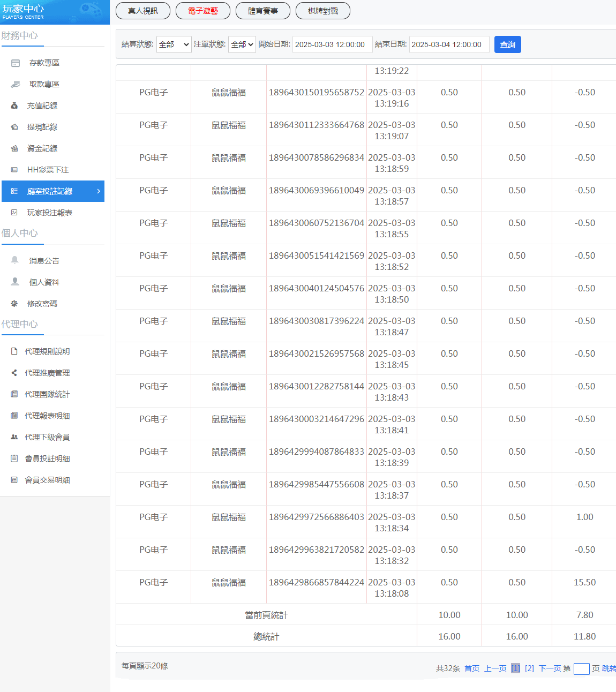616x692 pixels.
Task: Click the 下一页 next page link
Action: [550, 668]
